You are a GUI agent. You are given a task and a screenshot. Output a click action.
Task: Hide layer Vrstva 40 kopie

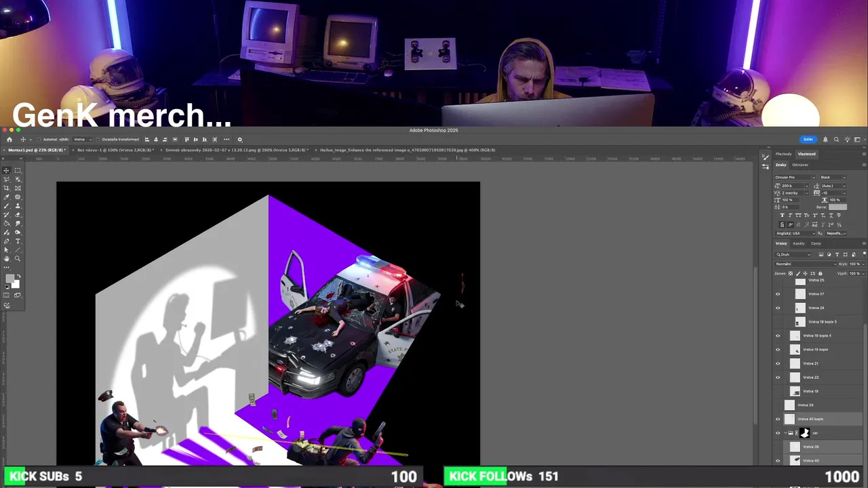point(778,419)
